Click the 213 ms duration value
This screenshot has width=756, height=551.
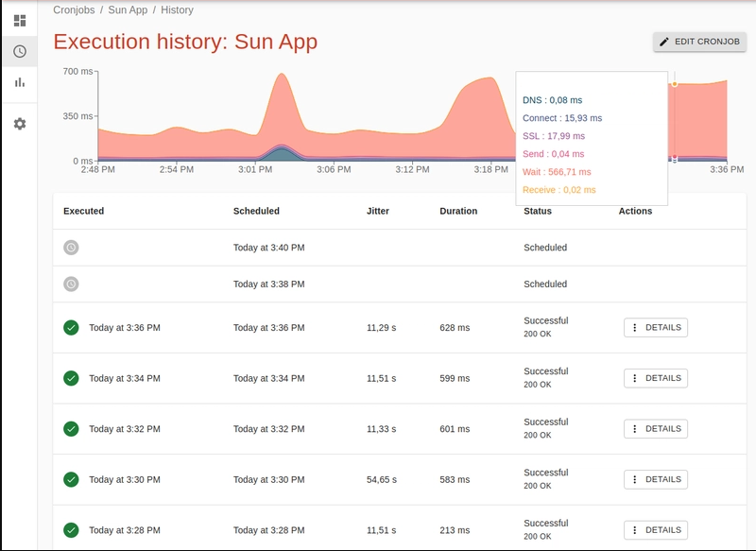pos(455,530)
